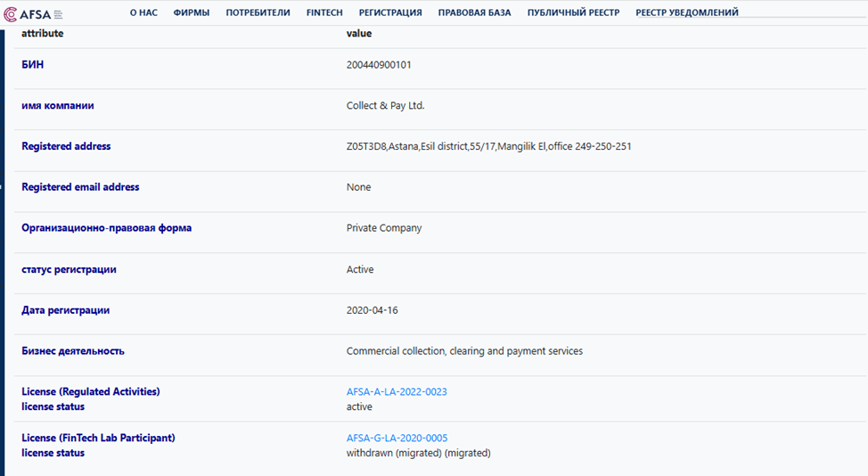Open the ПОТРЕБИТЕЛИ menu
Viewport: 868px width, 476px height.
[x=258, y=12]
